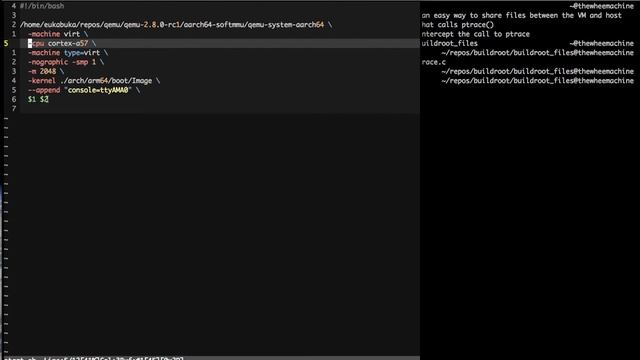The width and height of the screenshot is (640, 360).
Task: Click 'uildroot_files' in the right pane
Action: pos(449,43)
